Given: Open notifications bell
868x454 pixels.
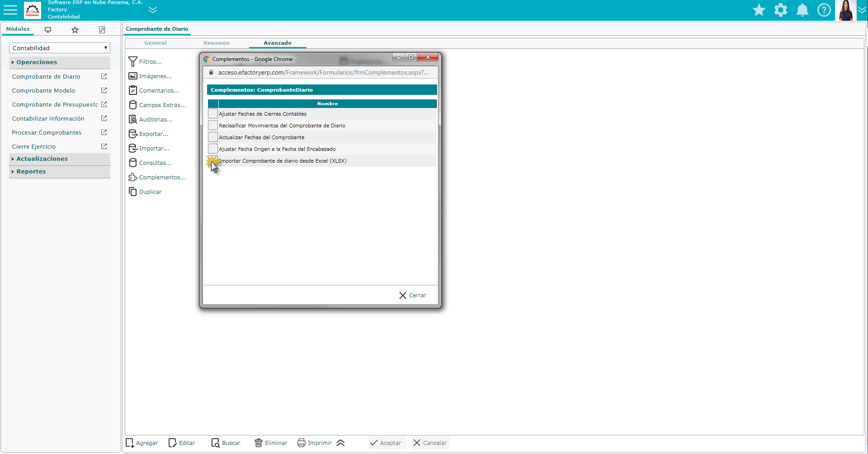Looking at the screenshot, I should 802,10.
